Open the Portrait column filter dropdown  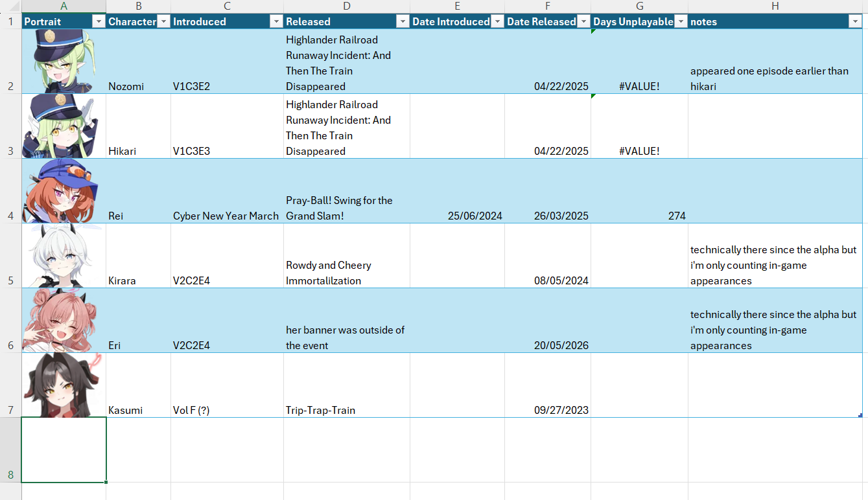[x=99, y=21]
